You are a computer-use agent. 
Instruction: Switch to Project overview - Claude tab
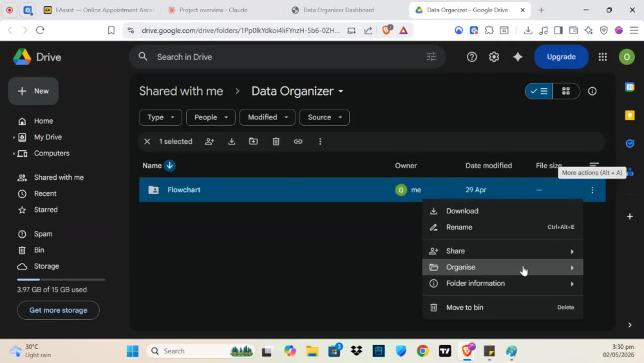pyautogui.click(x=213, y=10)
